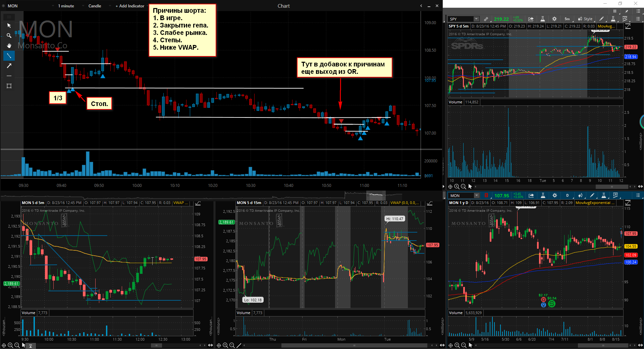The height and width of the screenshot is (349, 644).
Task: Toggle MON daily chart price scale curve icon
Action: (628, 203)
